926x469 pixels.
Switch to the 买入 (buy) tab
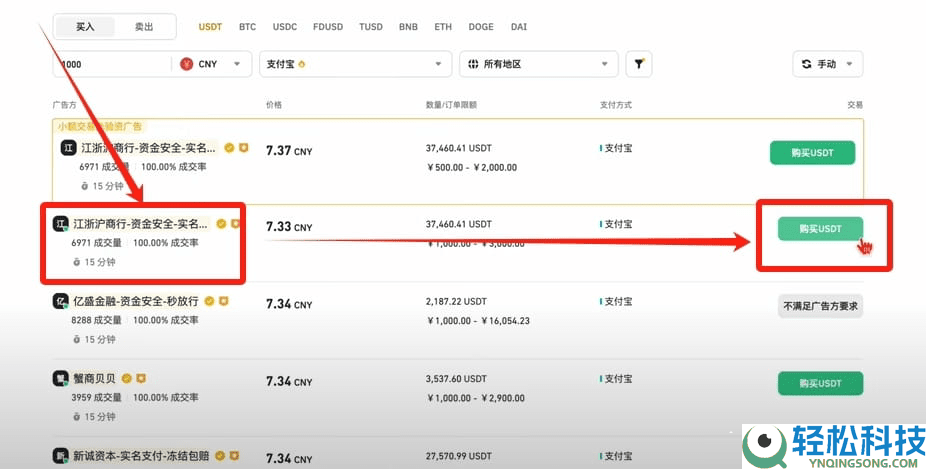pyautogui.click(x=85, y=27)
